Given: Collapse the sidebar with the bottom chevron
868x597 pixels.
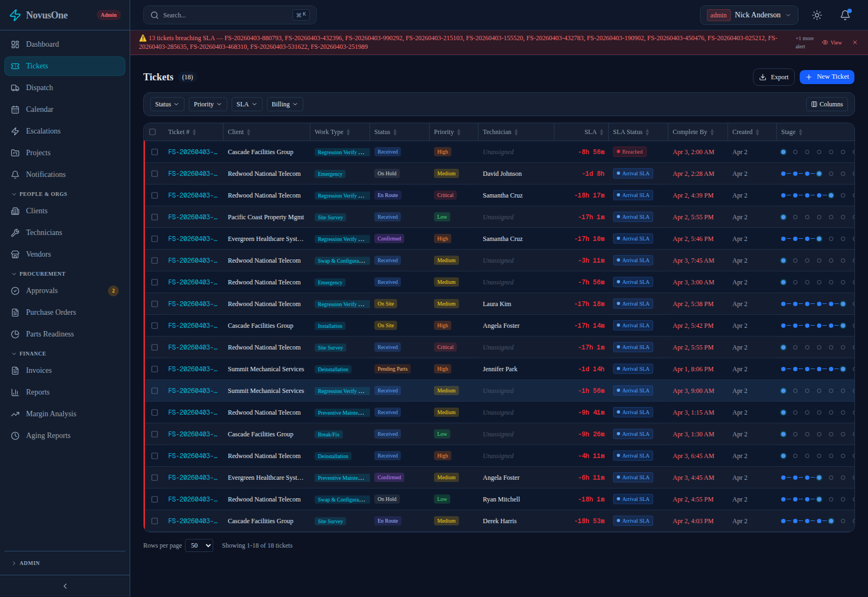Looking at the screenshot, I should 65,586.
